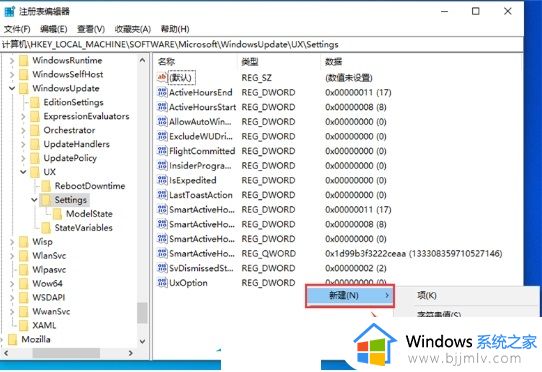
Task: Click tree pane vertical scrollbar thumb
Action: [x=142, y=313]
